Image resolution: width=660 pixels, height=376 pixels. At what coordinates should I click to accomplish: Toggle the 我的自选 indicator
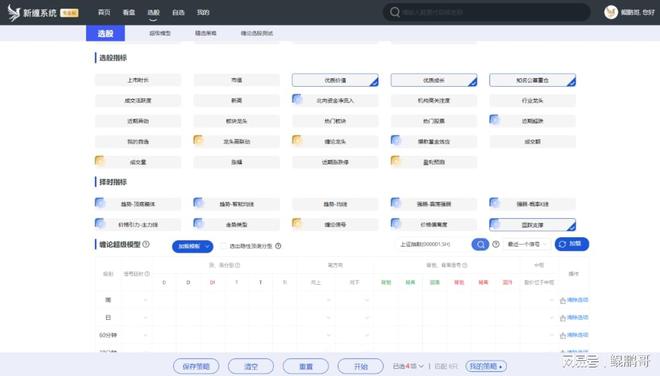pyautogui.click(x=138, y=142)
